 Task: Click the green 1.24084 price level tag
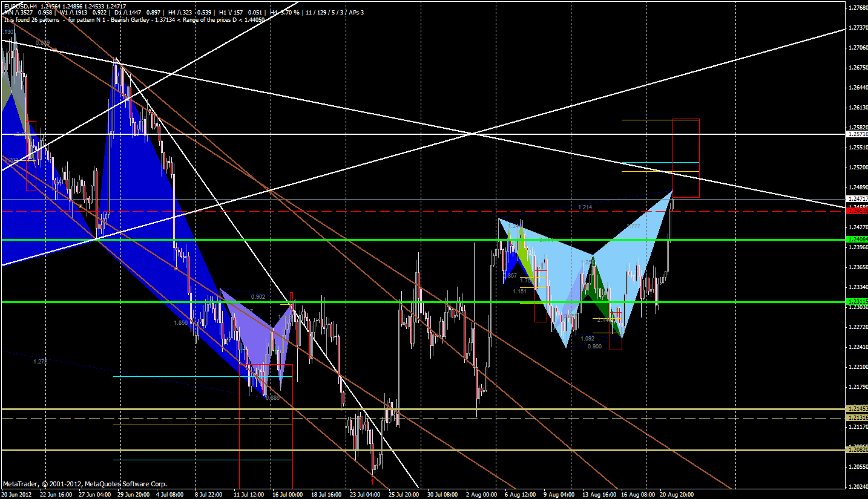point(857,240)
